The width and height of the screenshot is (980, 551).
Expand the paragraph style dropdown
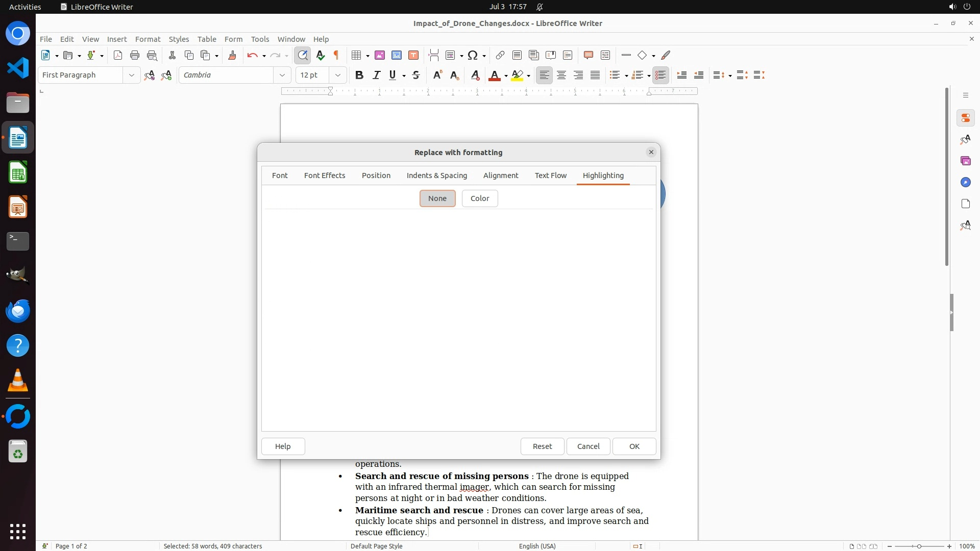click(131, 75)
